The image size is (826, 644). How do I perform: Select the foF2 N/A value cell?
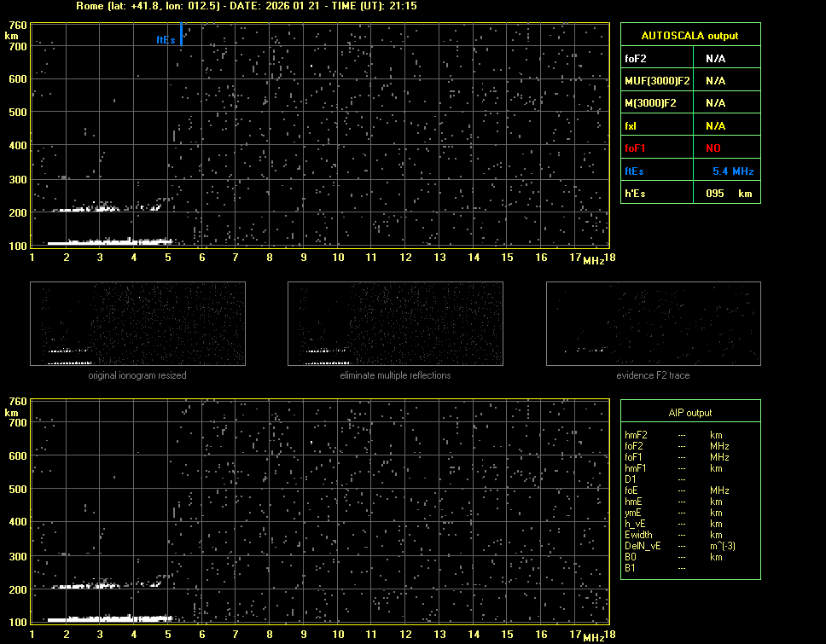coord(715,59)
